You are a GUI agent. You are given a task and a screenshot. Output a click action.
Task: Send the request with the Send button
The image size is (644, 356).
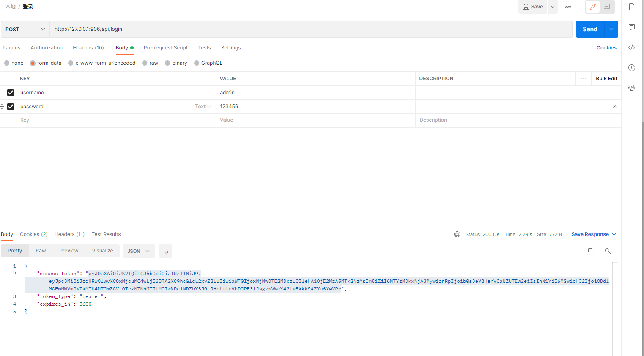coord(590,29)
